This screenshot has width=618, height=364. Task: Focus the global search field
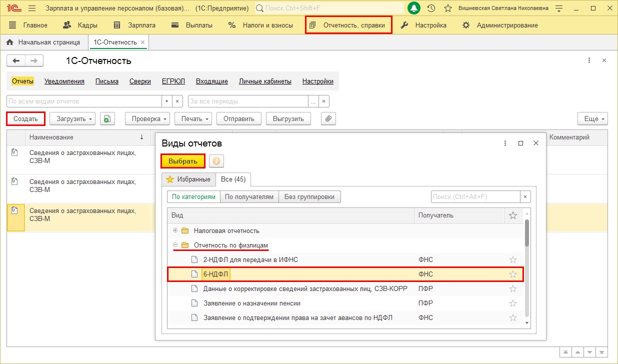click(329, 8)
